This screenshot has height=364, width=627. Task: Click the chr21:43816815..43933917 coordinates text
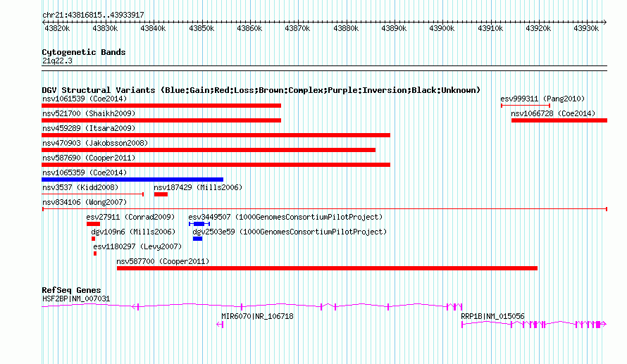[x=93, y=15]
